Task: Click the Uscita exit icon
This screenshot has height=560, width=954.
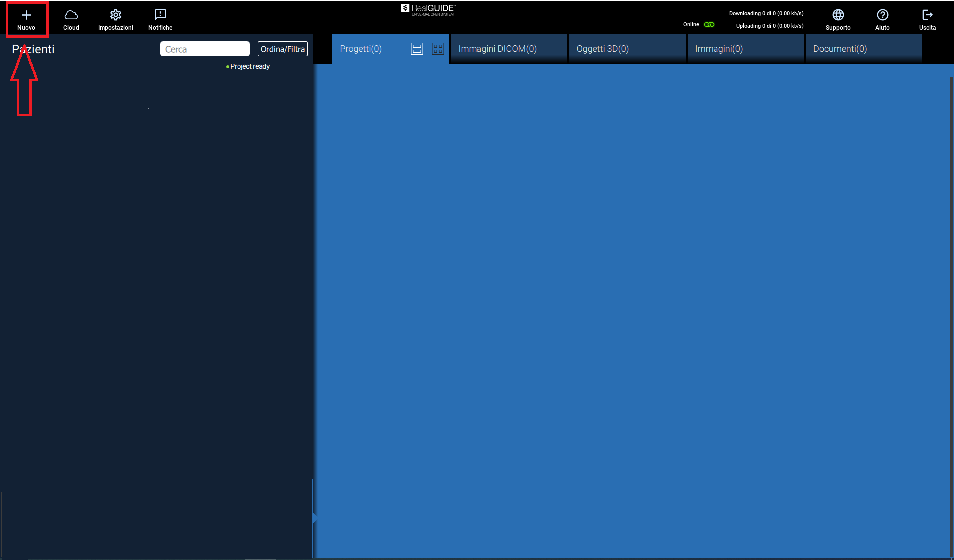Action: [x=927, y=16]
